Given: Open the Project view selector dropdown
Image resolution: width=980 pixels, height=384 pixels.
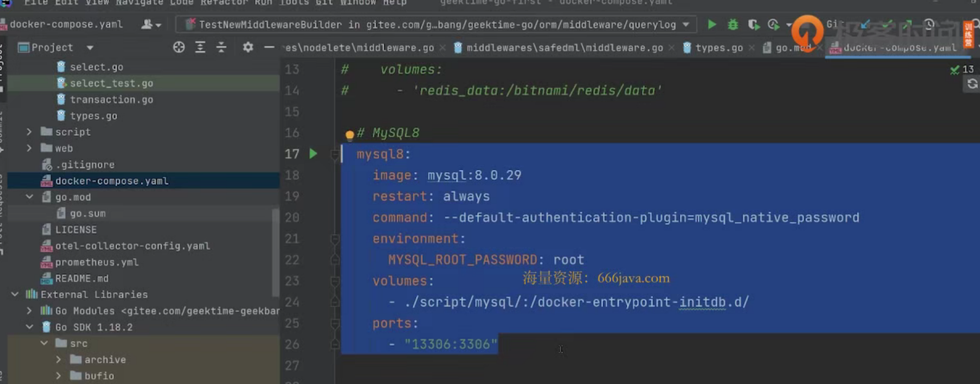Looking at the screenshot, I should pos(90,48).
